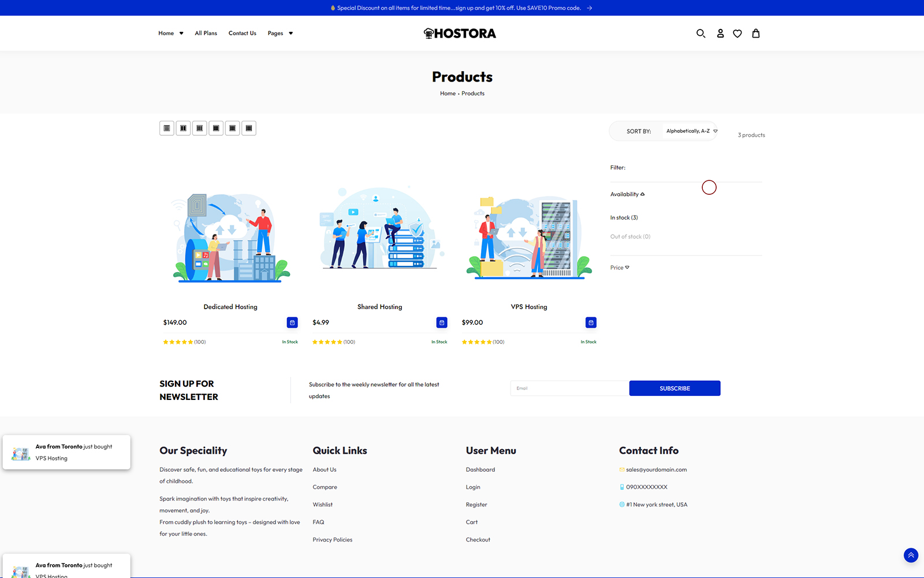Open the Privacy Policies footer link
The height and width of the screenshot is (578, 924).
pyautogui.click(x=332, y=540)
